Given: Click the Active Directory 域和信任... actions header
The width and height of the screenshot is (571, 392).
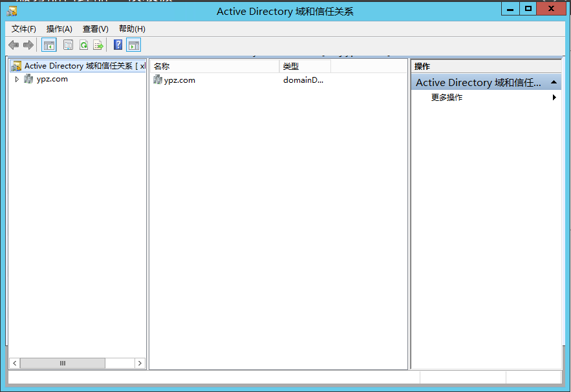Looking at the screenshot, I should coord(486,82).
